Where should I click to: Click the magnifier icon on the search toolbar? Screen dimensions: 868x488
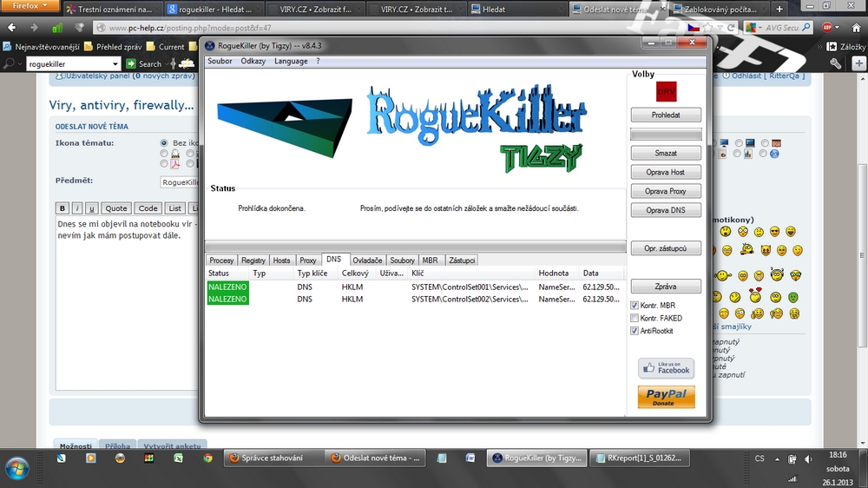pos(9,63)
